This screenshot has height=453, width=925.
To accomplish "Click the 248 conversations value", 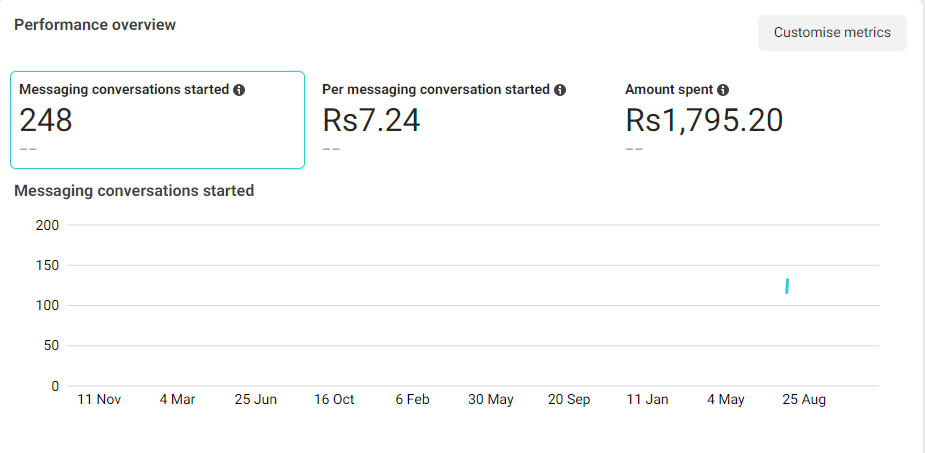I will pyautogui.click(x=46, y=120).
